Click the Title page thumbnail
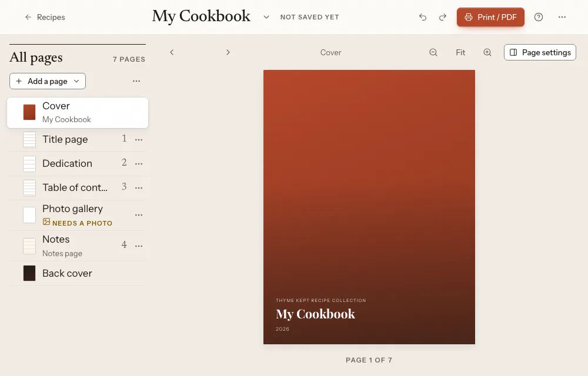The image size is (588, 376). (x=29, y=140)
